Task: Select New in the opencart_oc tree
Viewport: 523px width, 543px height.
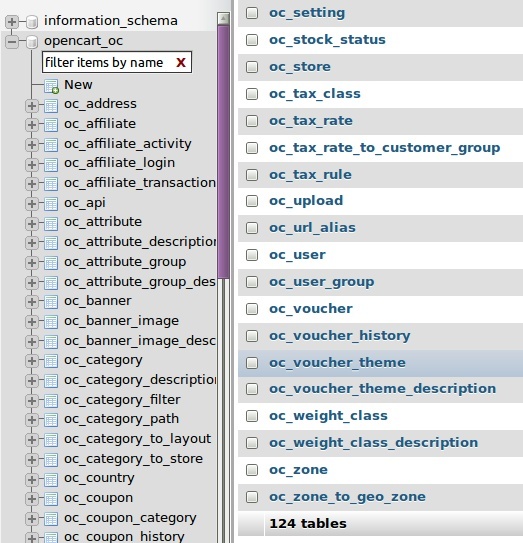Action: 78,85
